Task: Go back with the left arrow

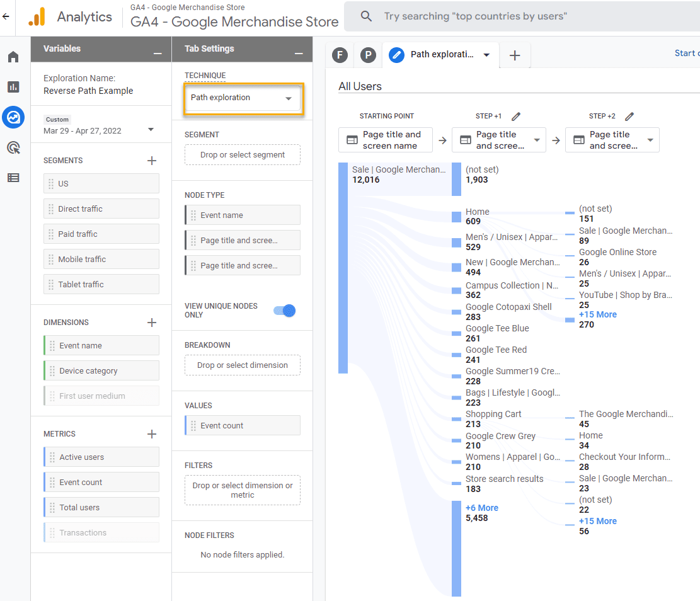Action: (x=6, y=16)
